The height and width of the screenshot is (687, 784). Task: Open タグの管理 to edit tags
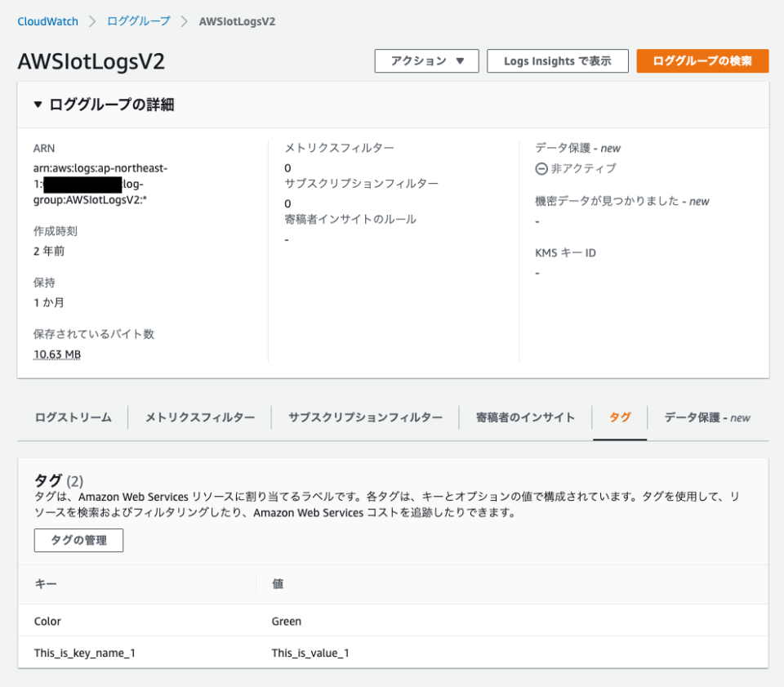(x=78, y=540)
